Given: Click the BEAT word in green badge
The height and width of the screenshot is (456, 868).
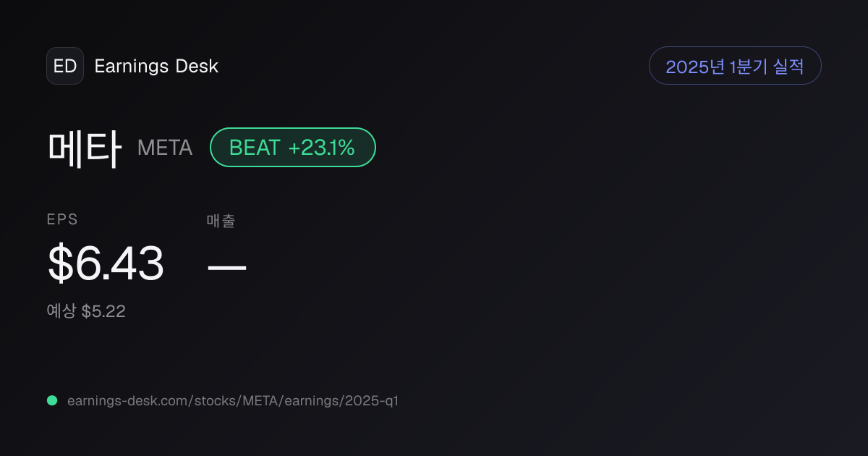Looking at the screenshot, I should click(x=255, y=148).
